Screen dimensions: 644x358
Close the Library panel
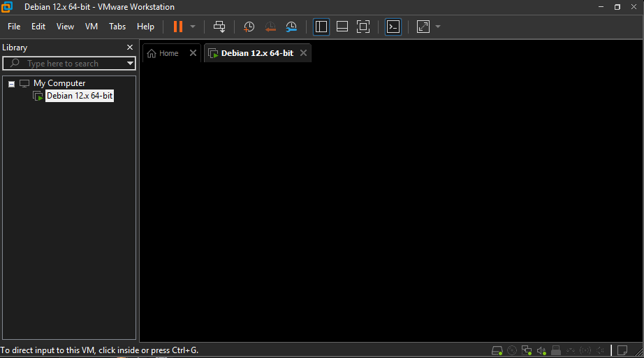pos(130,48)
